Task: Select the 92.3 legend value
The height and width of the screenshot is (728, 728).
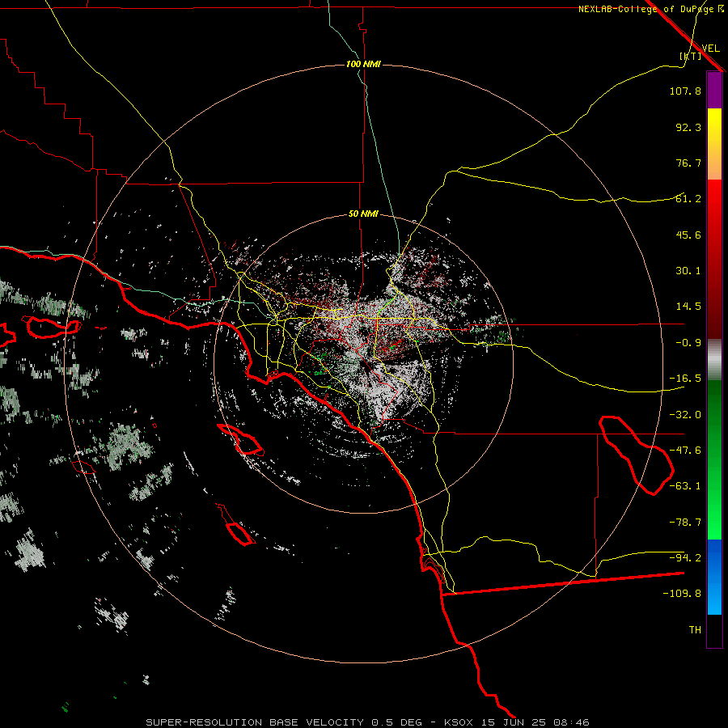Action: [688, 127]
